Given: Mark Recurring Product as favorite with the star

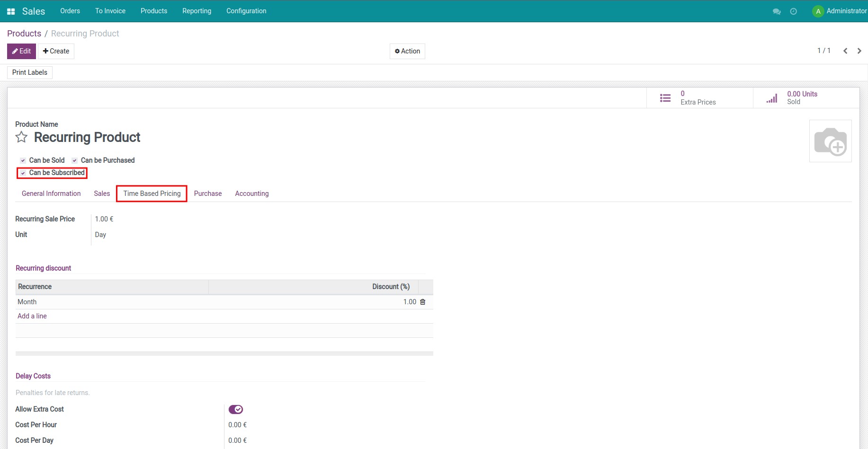Looking at the screenshot, I should [x=21, y=137].
